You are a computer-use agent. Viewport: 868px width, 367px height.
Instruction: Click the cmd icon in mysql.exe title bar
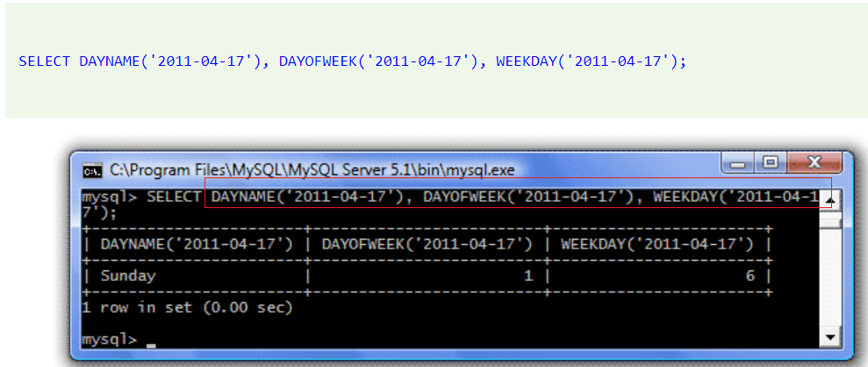pos(92,171)
